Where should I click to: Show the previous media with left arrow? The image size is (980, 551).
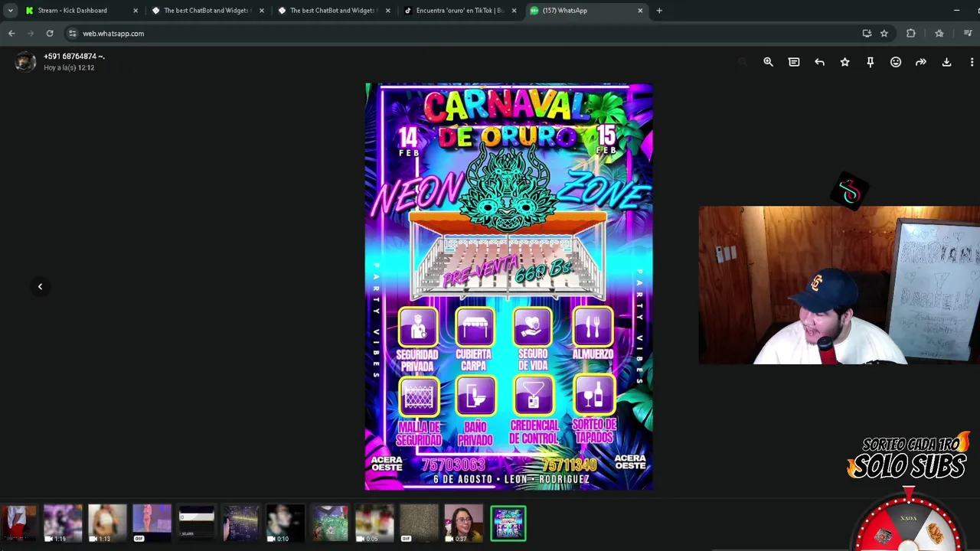pos(40,286)
